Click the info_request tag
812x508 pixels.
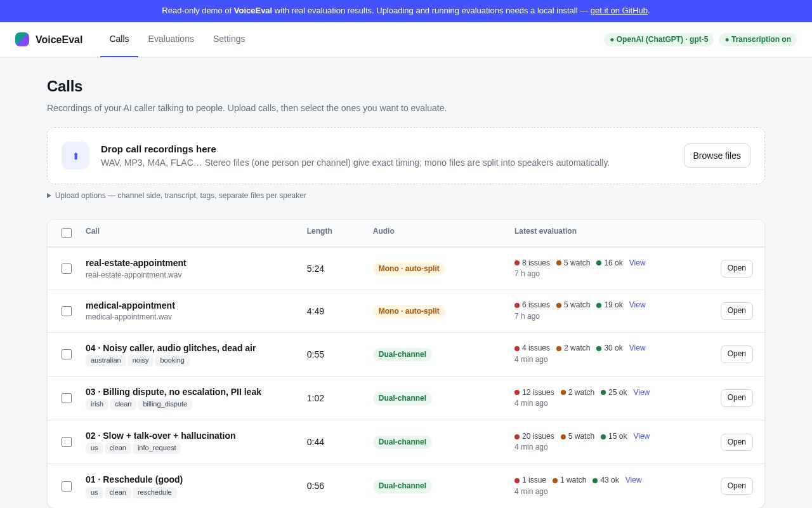(157, 448)
